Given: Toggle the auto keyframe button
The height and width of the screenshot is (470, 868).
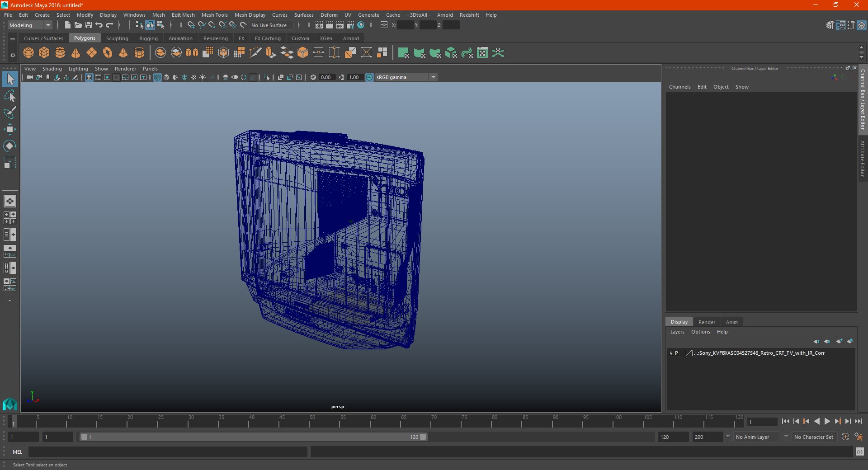Looking at the screenshot, I should (x=845, y=437).
